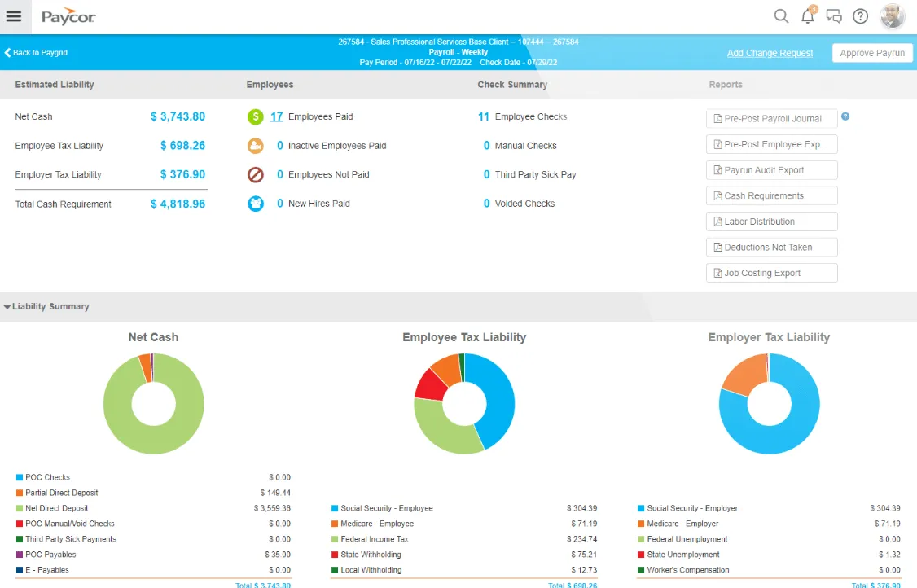Click the Paycor logo
The image size is (917, 588).
pos(68,16)
